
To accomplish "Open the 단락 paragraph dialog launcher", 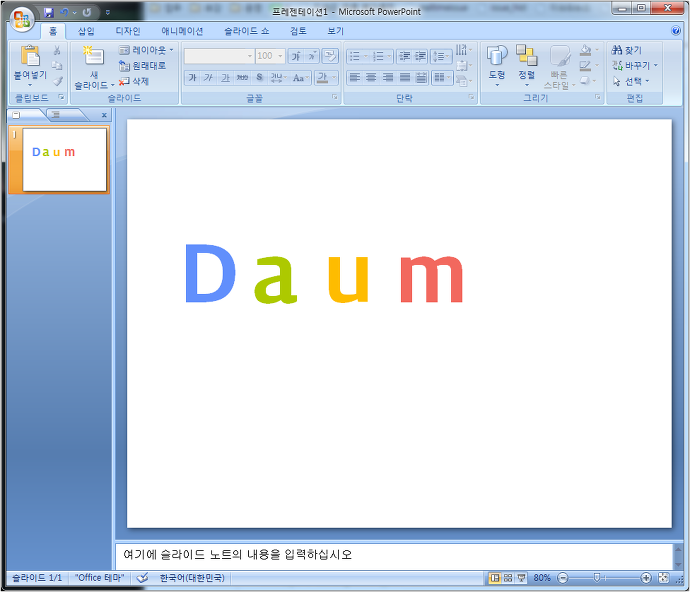I will coord(471,97).
